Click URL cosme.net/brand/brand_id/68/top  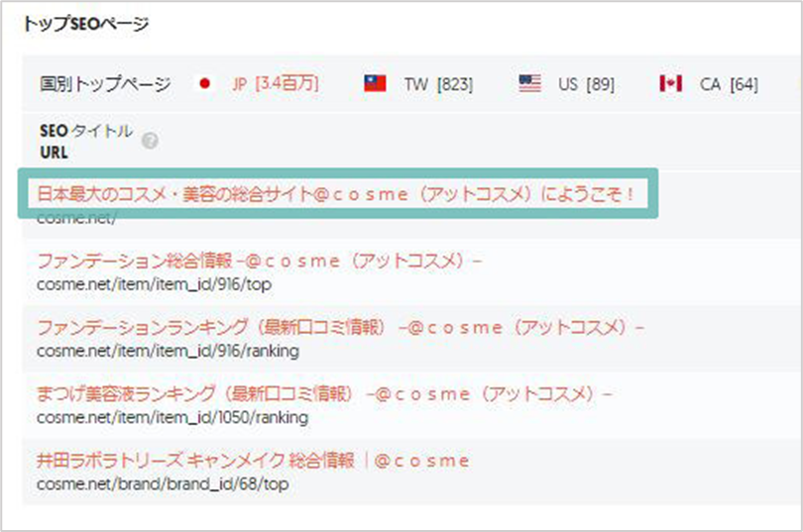click(x=163, y=483)
